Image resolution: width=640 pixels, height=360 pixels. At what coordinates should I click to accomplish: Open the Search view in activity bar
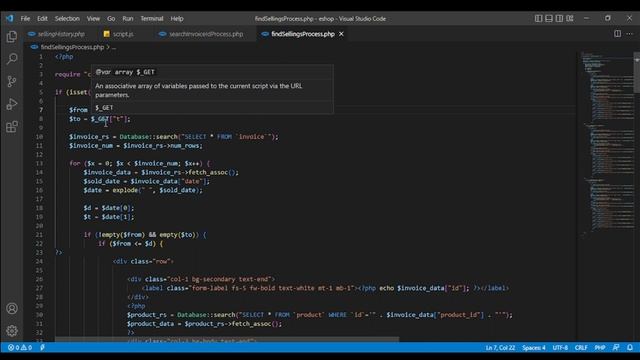click(12, 59)
